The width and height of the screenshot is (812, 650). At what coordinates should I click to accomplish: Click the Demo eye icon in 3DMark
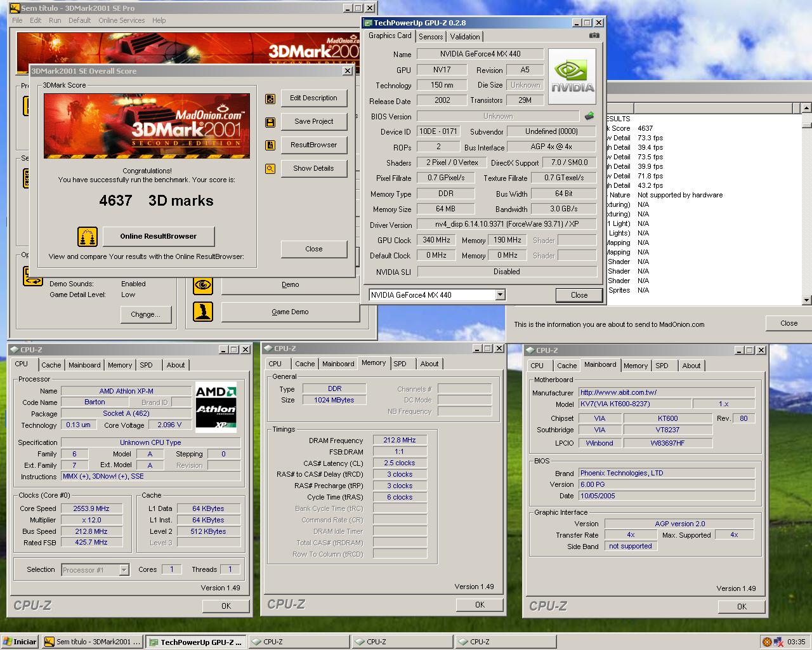(x=203, y=285)
